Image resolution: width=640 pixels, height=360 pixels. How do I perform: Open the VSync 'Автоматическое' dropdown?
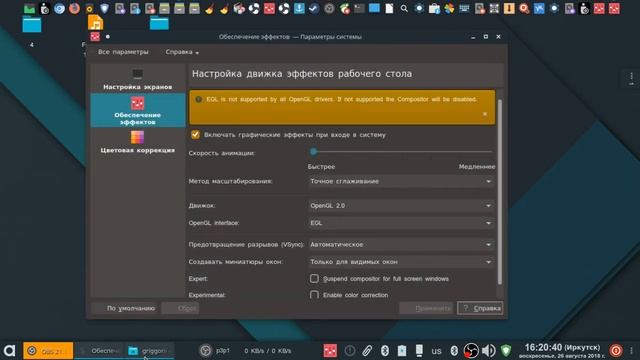coord(401,244)
